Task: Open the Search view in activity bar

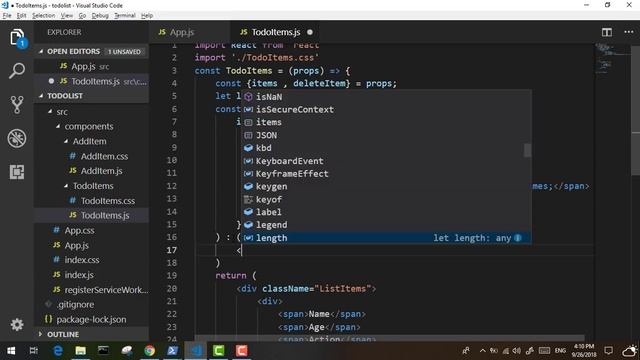Action: point(17,71)
